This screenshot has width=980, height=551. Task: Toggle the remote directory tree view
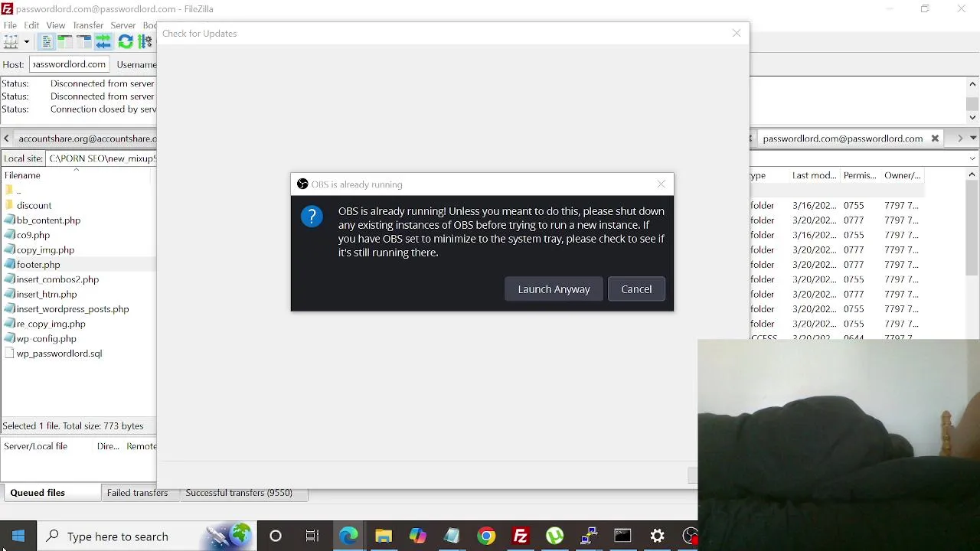pos(84,42)
